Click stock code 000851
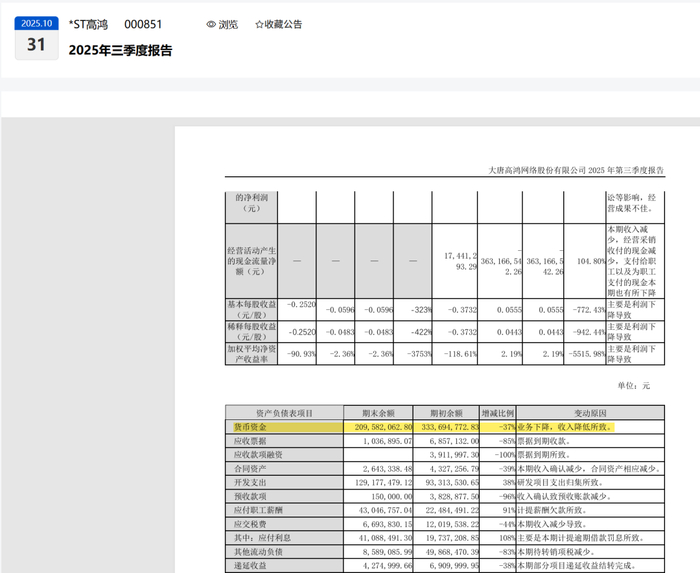 [143, 25]
